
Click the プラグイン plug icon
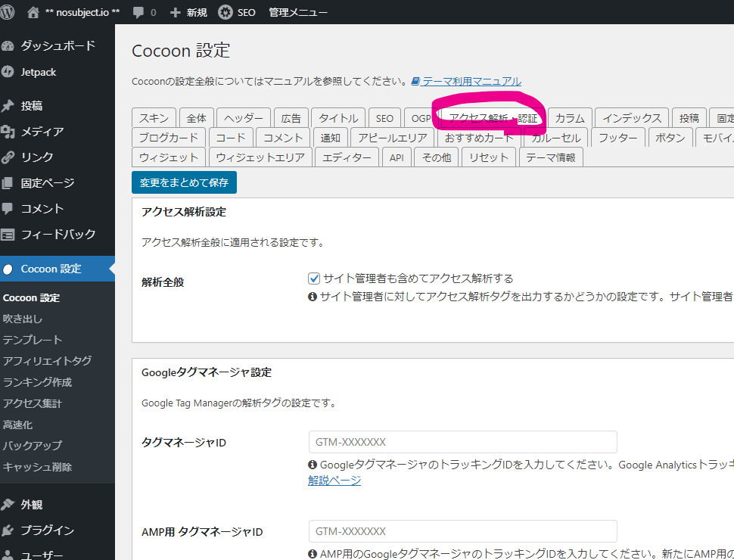[8, 530]
